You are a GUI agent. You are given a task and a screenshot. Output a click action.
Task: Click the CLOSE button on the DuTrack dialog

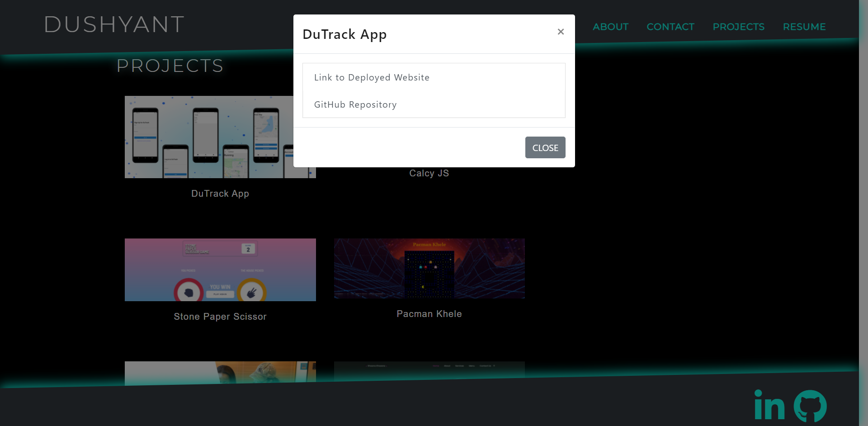coord(545,147)
